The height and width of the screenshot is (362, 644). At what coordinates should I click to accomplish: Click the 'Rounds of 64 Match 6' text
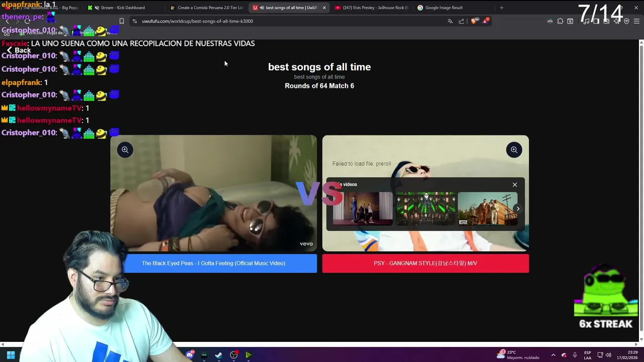[319, 86]
